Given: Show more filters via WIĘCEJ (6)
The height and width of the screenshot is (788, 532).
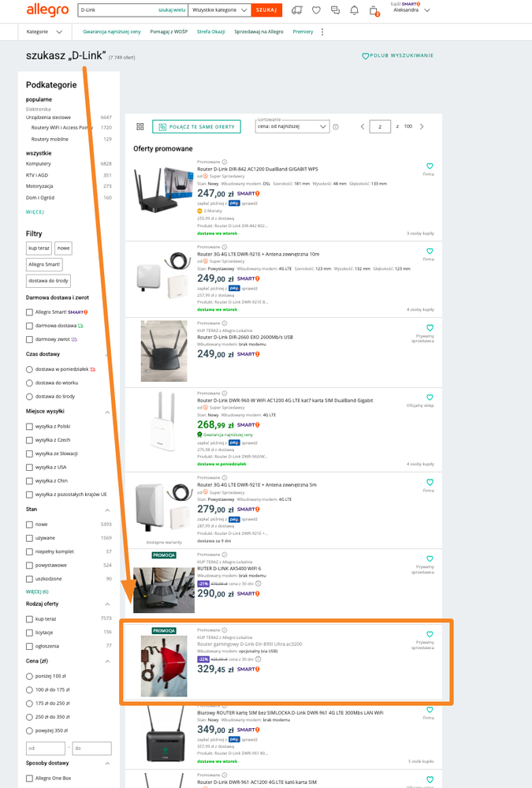Looking at the screenshot, I should (x=37, y=592).
